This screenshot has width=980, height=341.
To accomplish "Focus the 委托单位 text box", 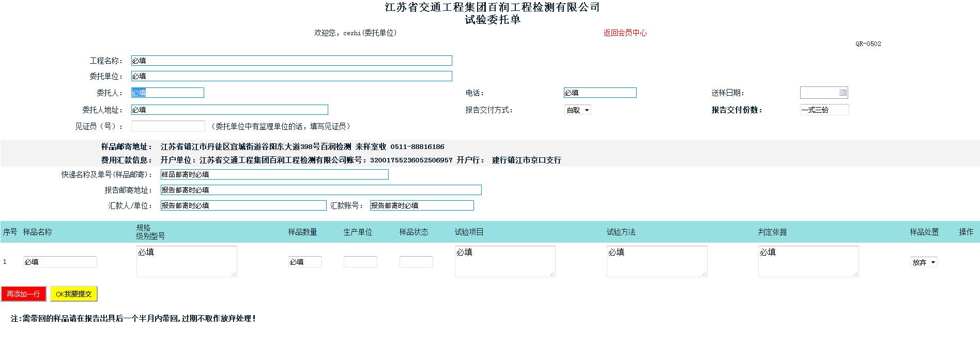I will 291,76.
